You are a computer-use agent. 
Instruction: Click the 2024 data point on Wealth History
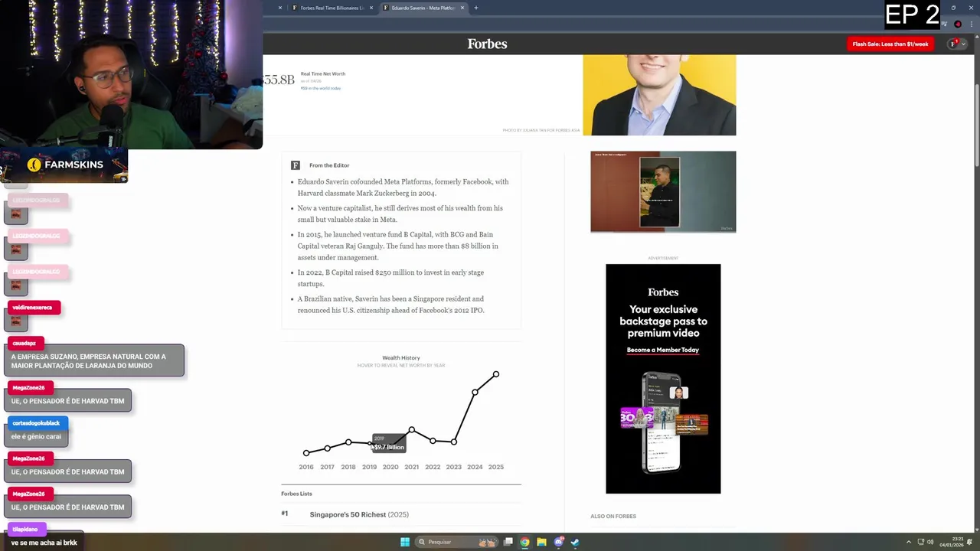tap(475, 393)
